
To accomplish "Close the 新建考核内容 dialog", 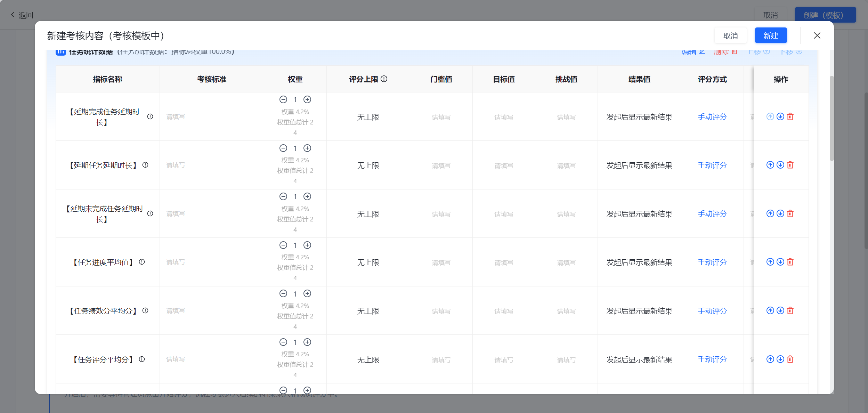I will click(817, 35).
